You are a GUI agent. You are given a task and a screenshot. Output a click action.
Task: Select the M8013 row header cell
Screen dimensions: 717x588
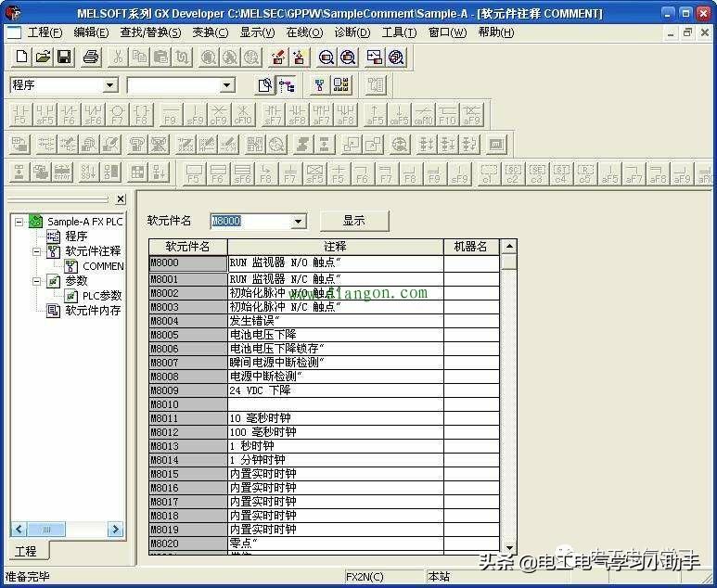(188, 446)
